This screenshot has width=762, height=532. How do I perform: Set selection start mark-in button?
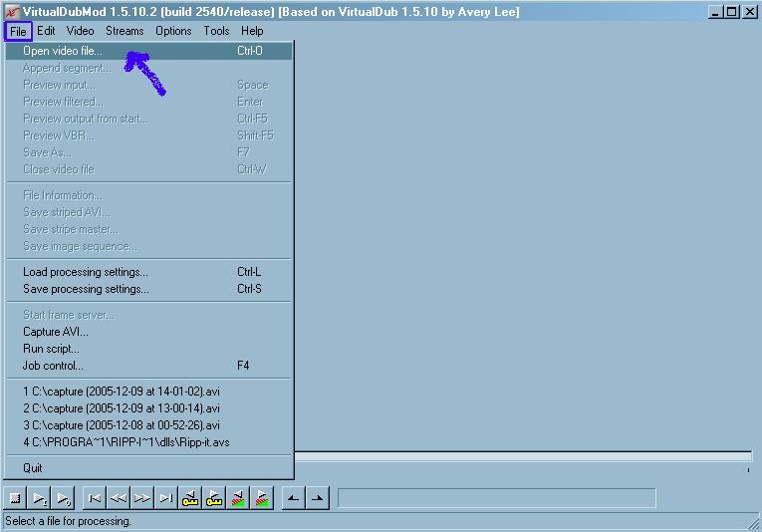pyautogui.click(x=294, y=498)
